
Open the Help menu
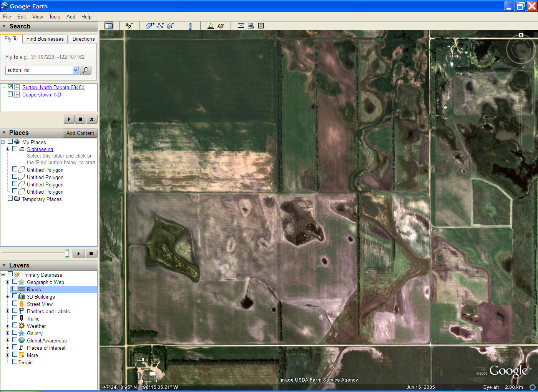[86, 17]
